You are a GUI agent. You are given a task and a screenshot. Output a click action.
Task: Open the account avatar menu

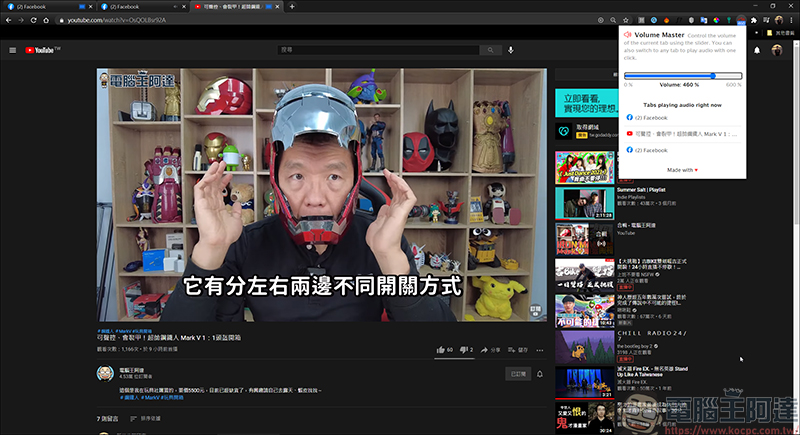point(777,50)
